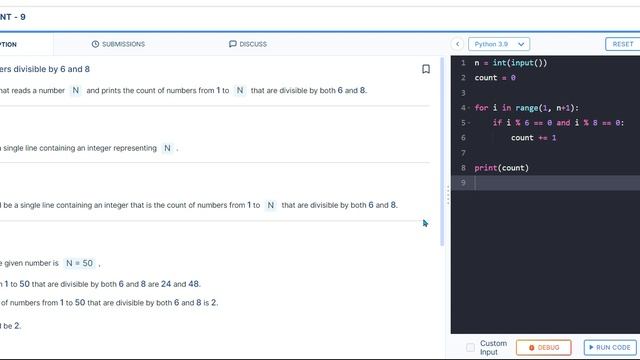This screenshot has width=640, height=360.
Task: Click the text 'are 24 and 48.'
Action: (174, 284)
